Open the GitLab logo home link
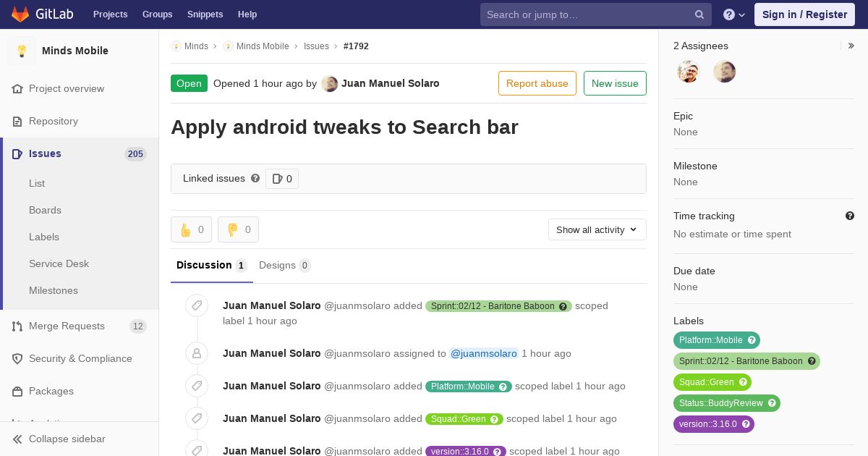Screen dimensions: 868x456 41,14
